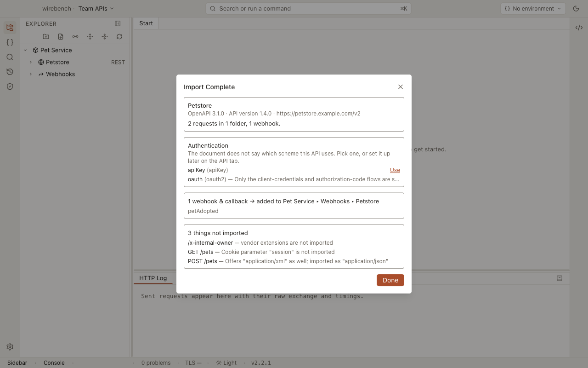
Task: Toggle dark mode with the moon icon
Action: point(576,8)
